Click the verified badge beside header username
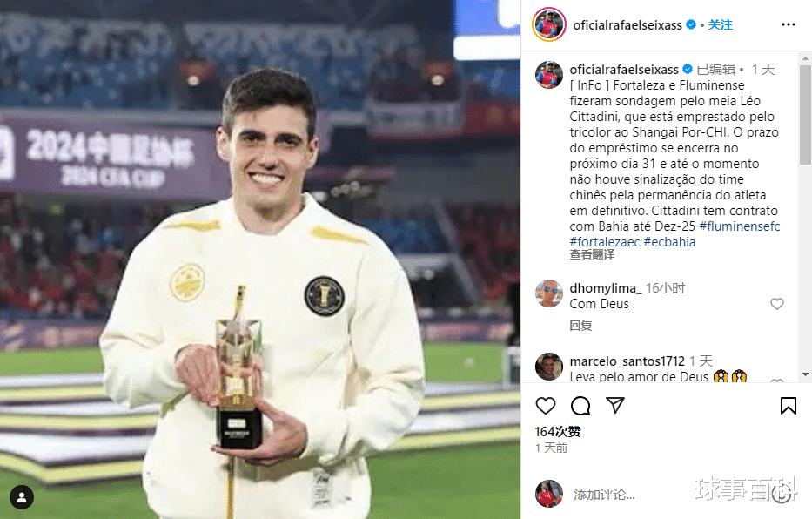812x519 pixels. (x=691, y=24)
